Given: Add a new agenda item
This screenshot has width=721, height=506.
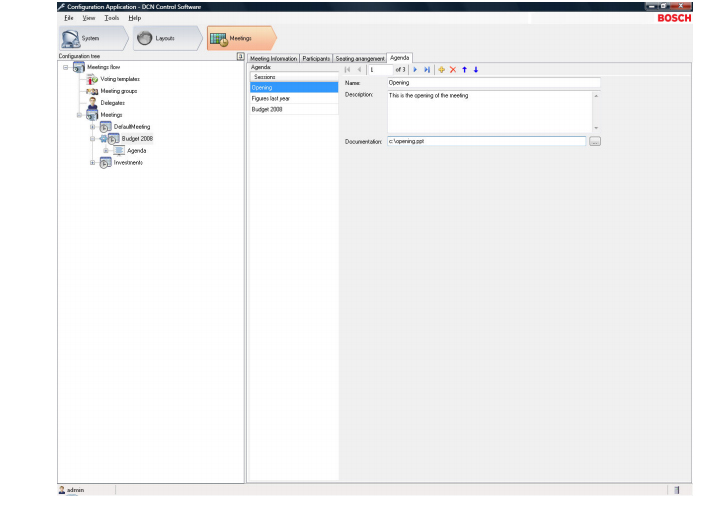Looking at the screenshot, I should [441, 70].
